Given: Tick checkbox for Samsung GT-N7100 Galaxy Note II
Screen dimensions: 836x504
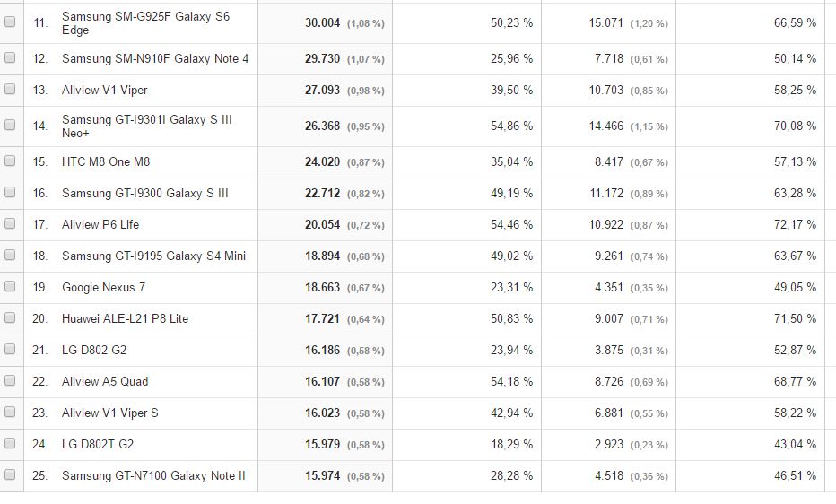Looking at the screenshot, I should click(x=10, y=475).
